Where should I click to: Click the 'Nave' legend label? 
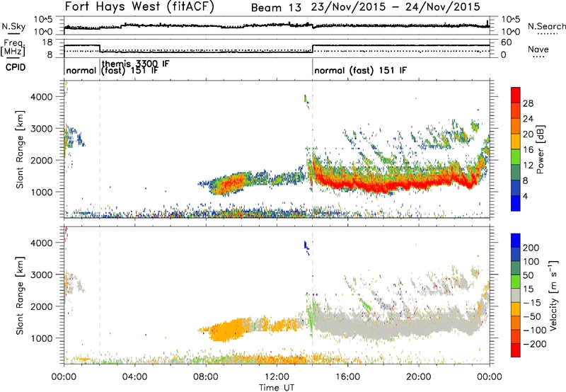(538, 49)
